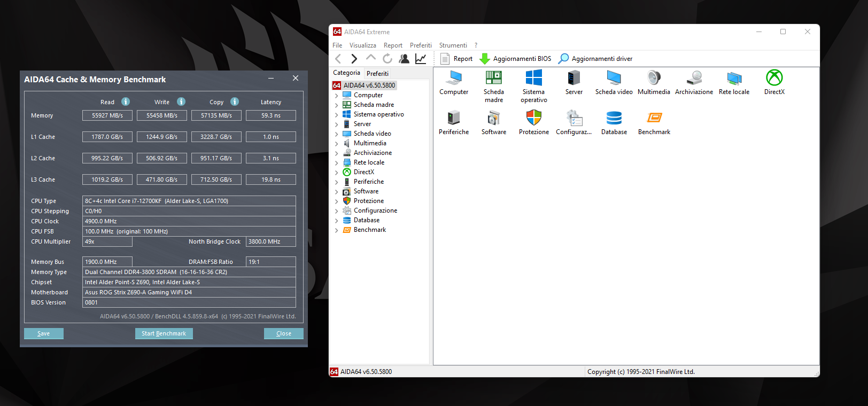Click the CPU Type field value
Viewport: 868px width, 406px height.
[189, 201]
